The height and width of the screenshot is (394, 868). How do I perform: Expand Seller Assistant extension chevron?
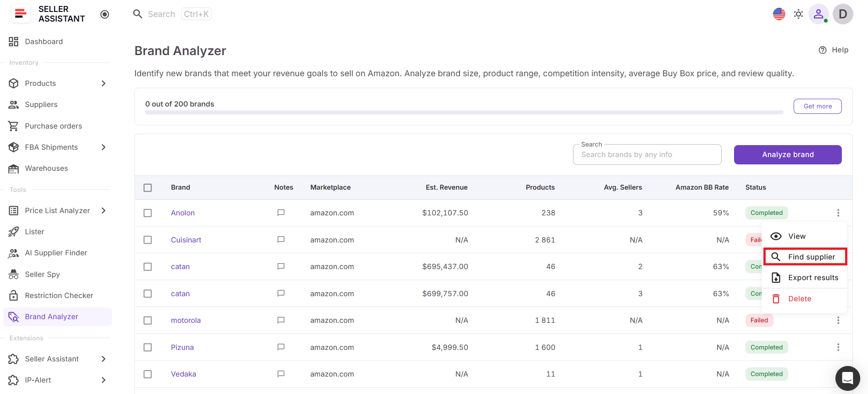coord(104,359)
